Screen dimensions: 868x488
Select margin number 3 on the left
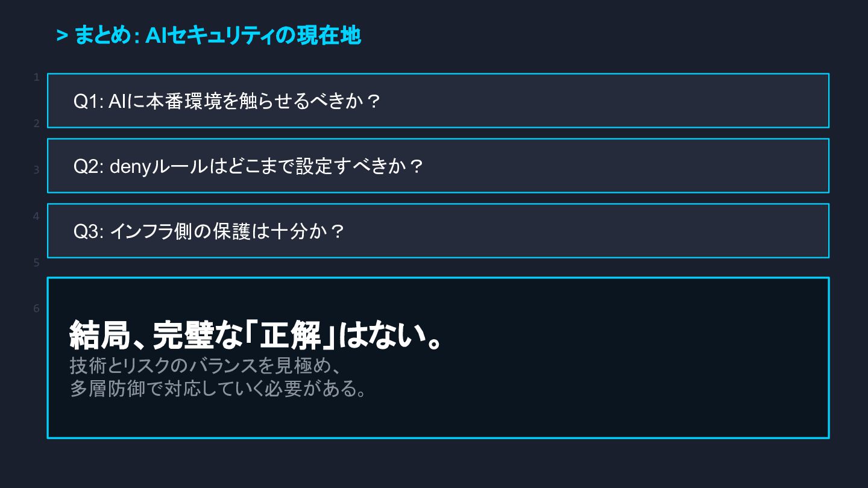pyautogui.click(x=37, y=170)
